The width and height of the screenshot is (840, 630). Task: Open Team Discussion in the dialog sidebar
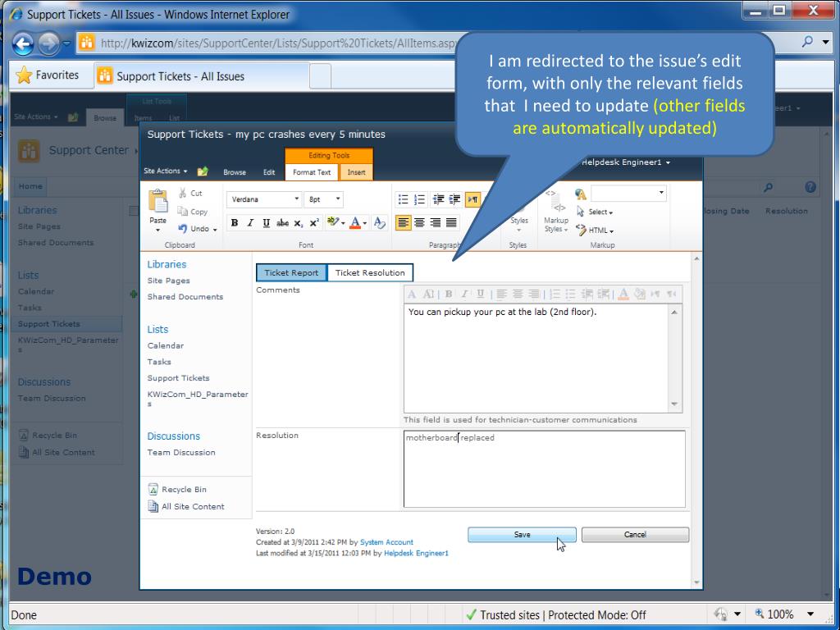point(181,453)
